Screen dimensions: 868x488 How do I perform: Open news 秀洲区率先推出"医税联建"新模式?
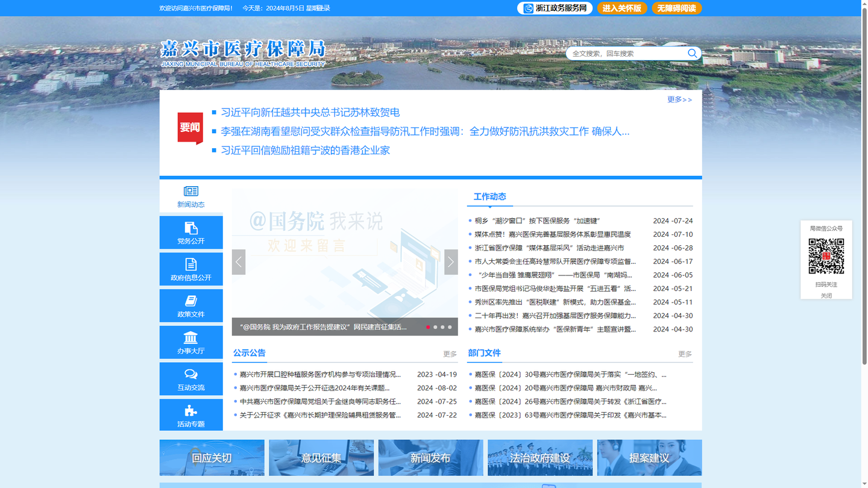(555, 302)
